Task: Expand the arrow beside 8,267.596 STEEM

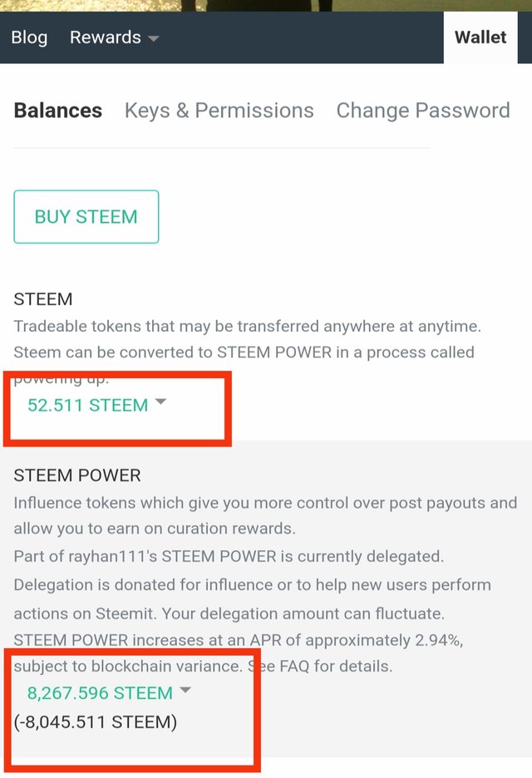Action: (x=185, y=690)
